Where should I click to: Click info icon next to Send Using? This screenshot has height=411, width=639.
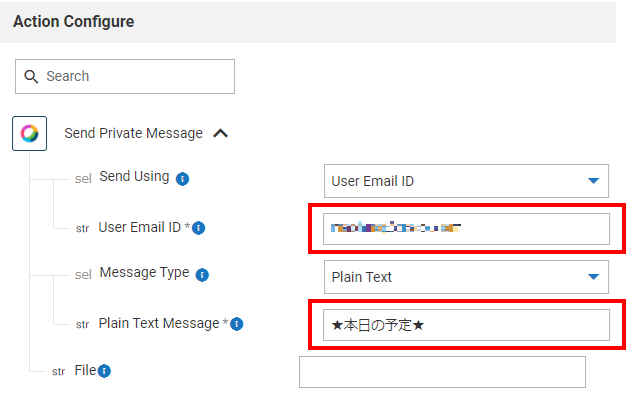[182, 179]
